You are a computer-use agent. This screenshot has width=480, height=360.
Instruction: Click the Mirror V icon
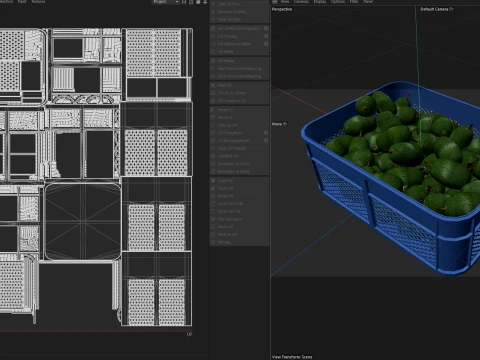coord(213,117)
